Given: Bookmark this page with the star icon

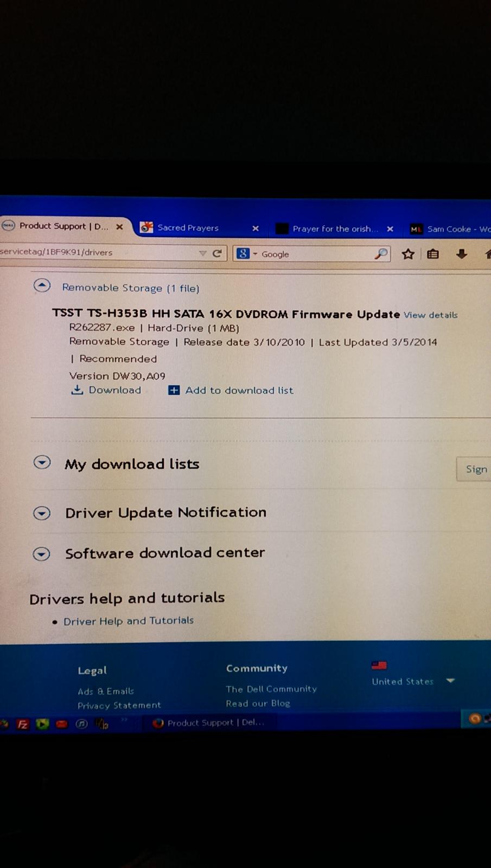Looking at the screenshot, I should click(x=408, y=254).
